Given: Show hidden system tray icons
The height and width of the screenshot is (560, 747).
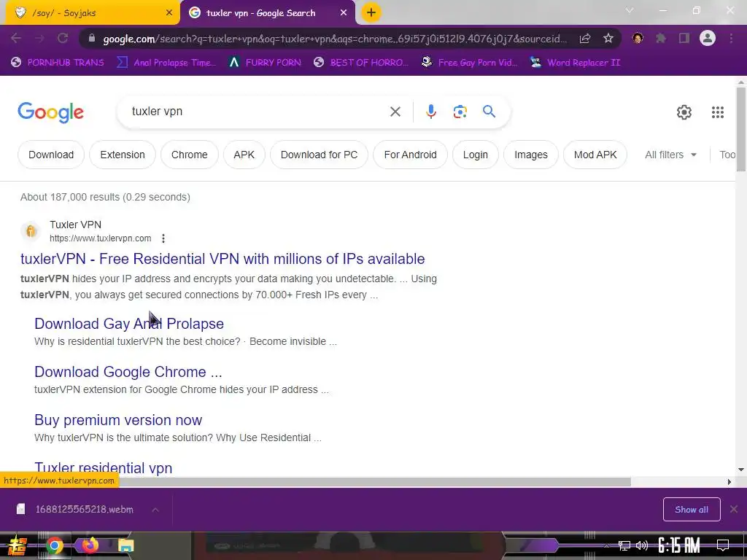Looking at the screenshot, I should [x=606, y=545].
